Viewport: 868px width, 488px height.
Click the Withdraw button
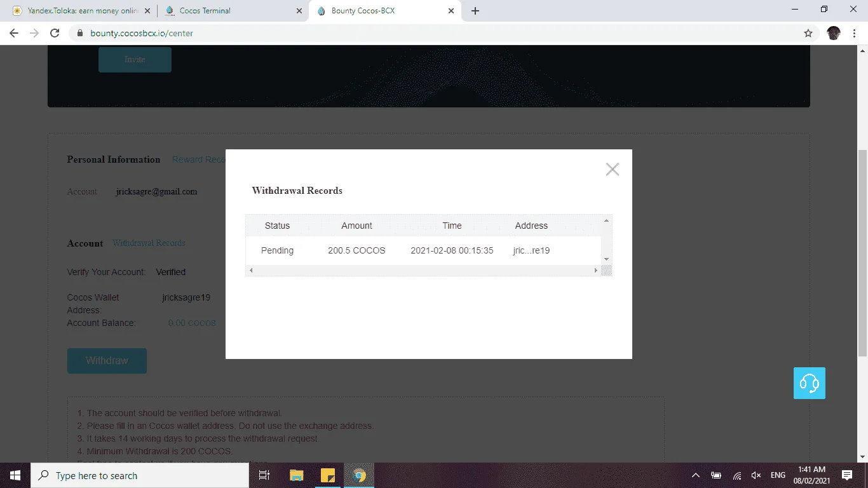point(107,361)
